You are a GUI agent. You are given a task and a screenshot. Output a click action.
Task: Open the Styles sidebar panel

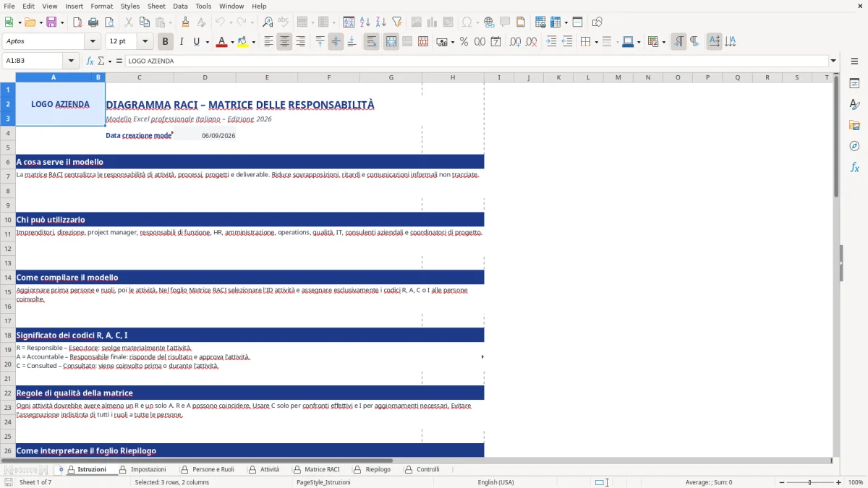854,104
